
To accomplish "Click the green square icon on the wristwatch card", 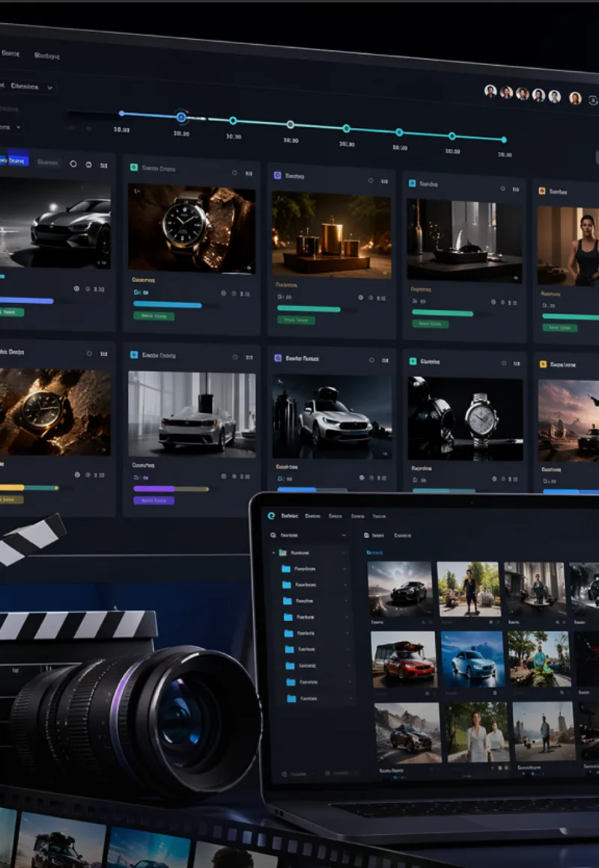I will click(133, 167).
